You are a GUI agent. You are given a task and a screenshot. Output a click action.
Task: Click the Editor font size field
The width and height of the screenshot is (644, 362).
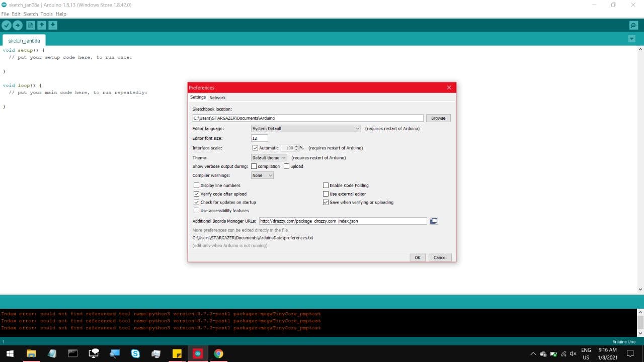(x=260, y=138)
